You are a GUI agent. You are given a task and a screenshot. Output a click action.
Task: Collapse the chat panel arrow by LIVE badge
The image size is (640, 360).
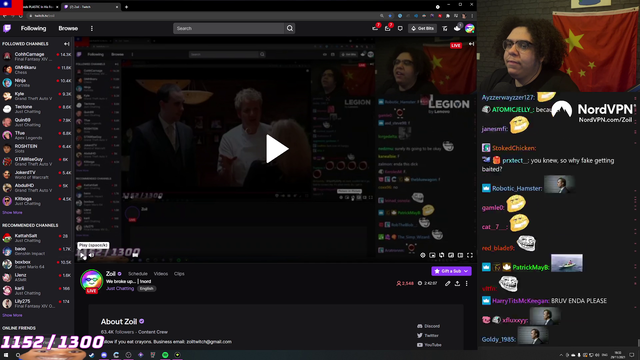pyautogui.click(x=471, y=44)
